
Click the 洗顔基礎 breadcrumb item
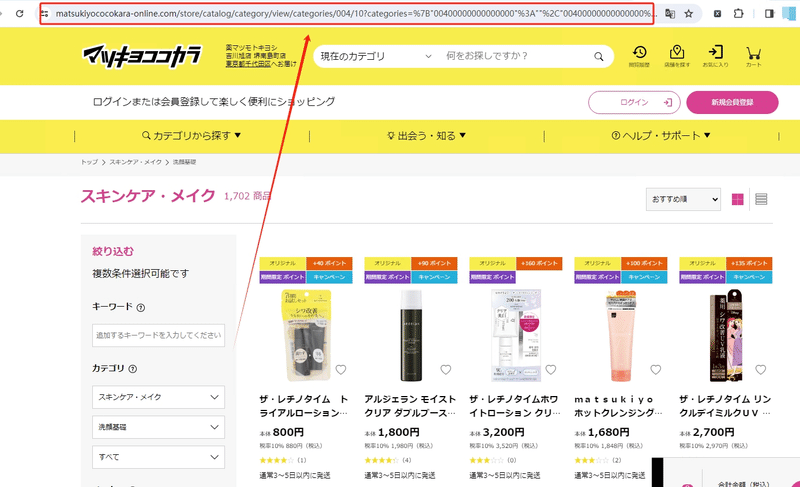click(x=184, y=162)
